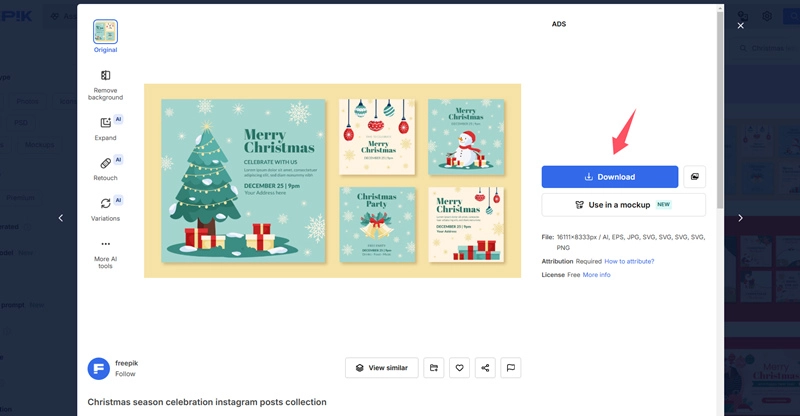Choose the Retouch AI tool

[105, 167]
